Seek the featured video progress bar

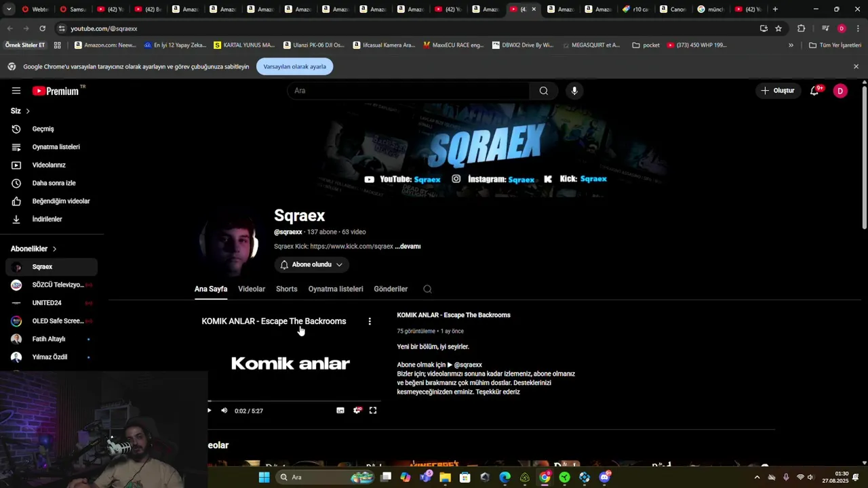pos(293,401)
